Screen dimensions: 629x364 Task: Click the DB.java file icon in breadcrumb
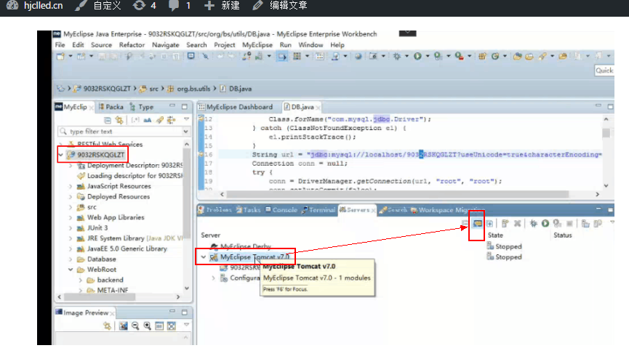[223, 89]
